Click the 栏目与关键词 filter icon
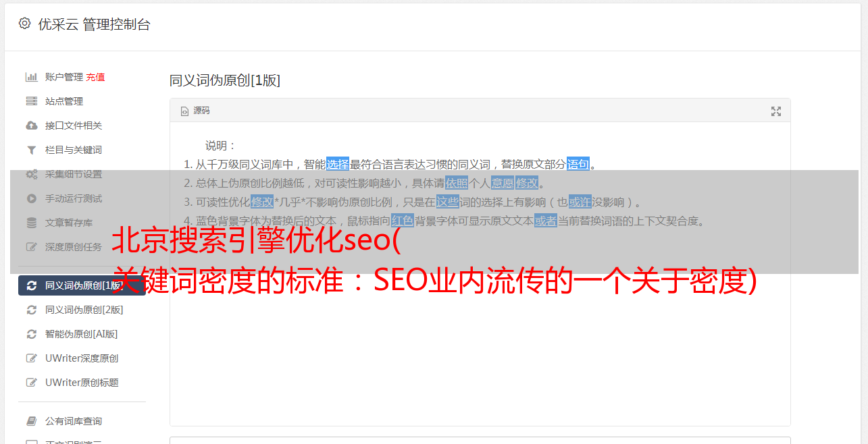The height and width of the screenshot is (444, 868). pyautogui.click(x=31, y=150)
